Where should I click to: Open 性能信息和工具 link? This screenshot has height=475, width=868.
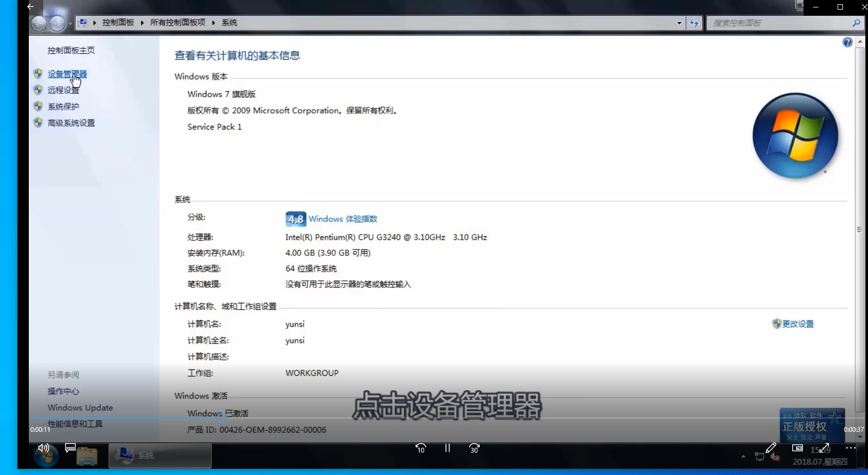(x=75, y=424)
